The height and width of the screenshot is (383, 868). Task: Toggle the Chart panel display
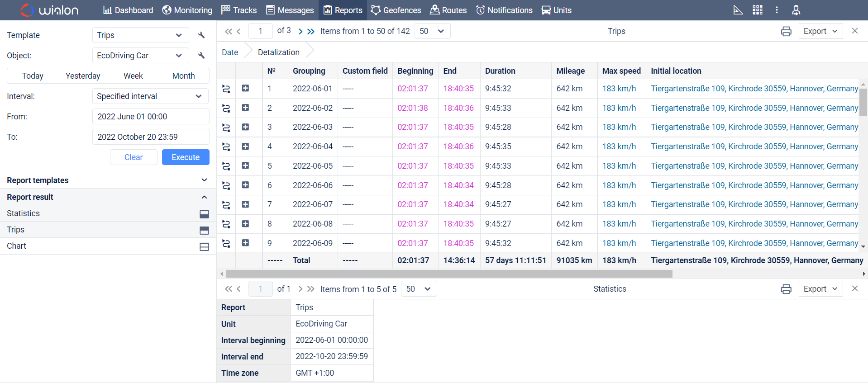[204, 246]
